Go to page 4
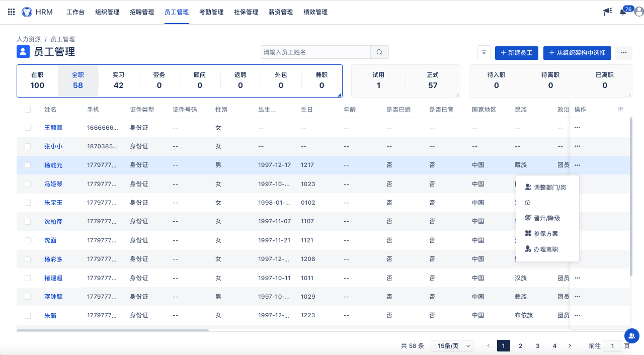The width and height of the screenshot is (644, 355). (555, 346)
